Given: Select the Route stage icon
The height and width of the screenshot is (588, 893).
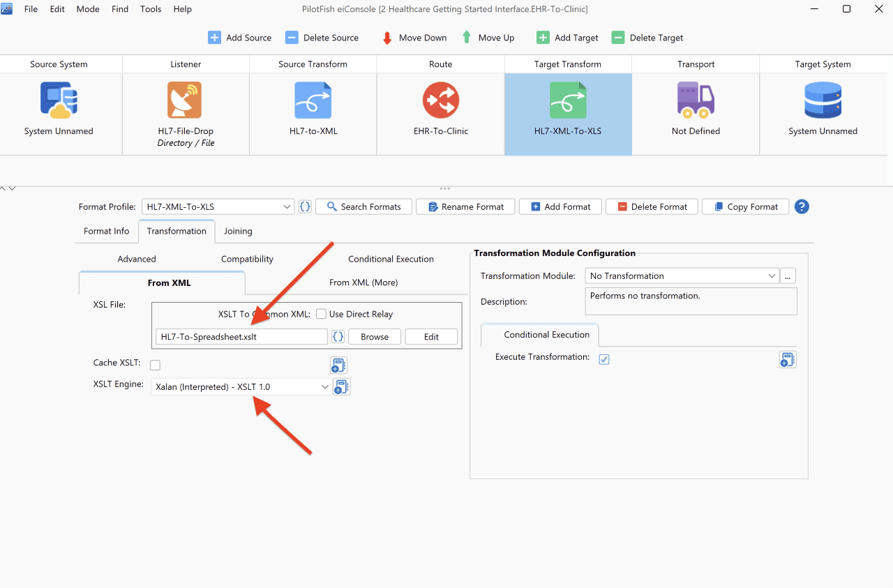Looking at the screenshot, I should pos(440,100).
